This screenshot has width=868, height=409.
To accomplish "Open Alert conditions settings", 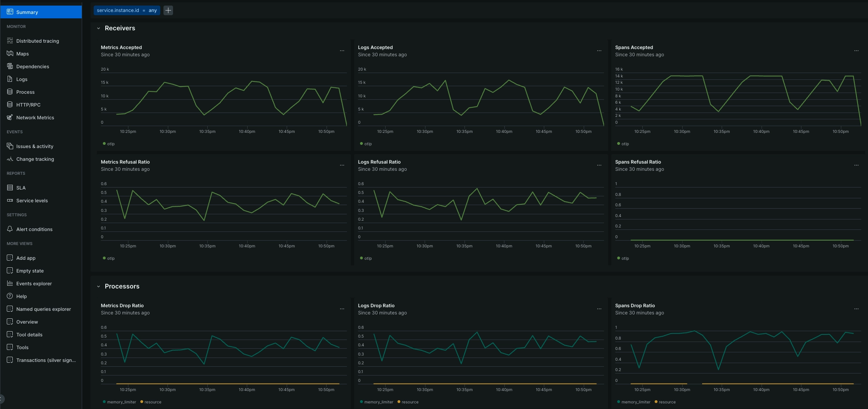I will (34, 229).
